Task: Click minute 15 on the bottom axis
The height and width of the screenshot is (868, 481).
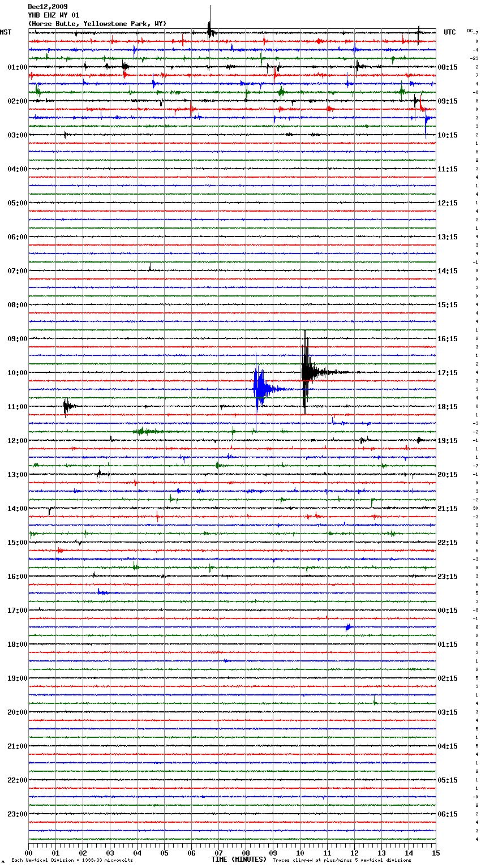Action: [436, 853]
